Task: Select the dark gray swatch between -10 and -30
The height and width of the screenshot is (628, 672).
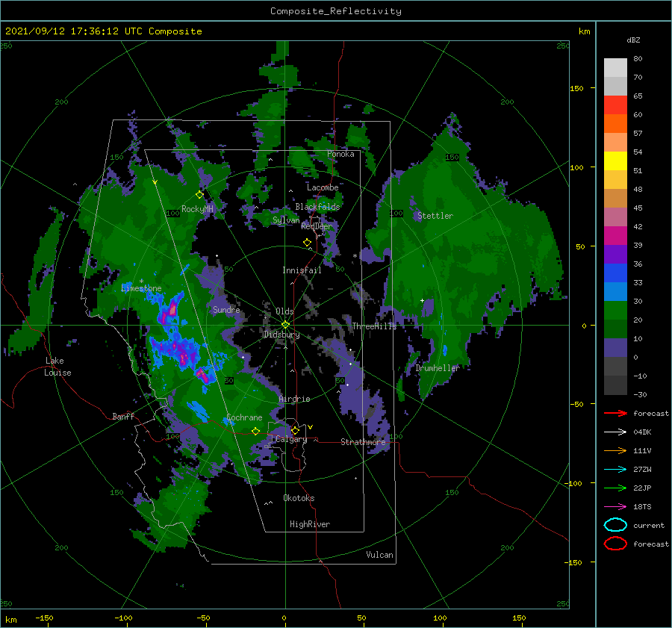Action: point(615,385)
